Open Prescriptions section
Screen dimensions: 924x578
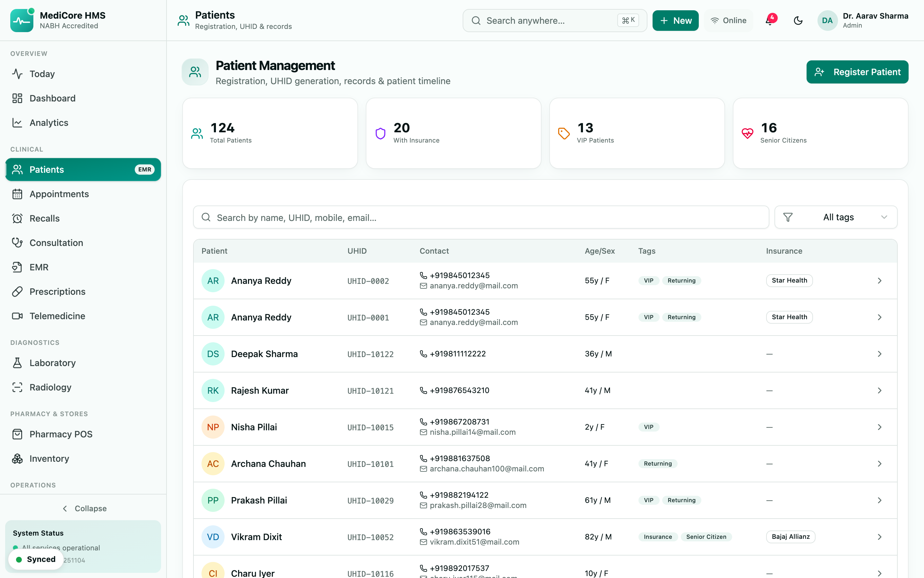(83, 292)
